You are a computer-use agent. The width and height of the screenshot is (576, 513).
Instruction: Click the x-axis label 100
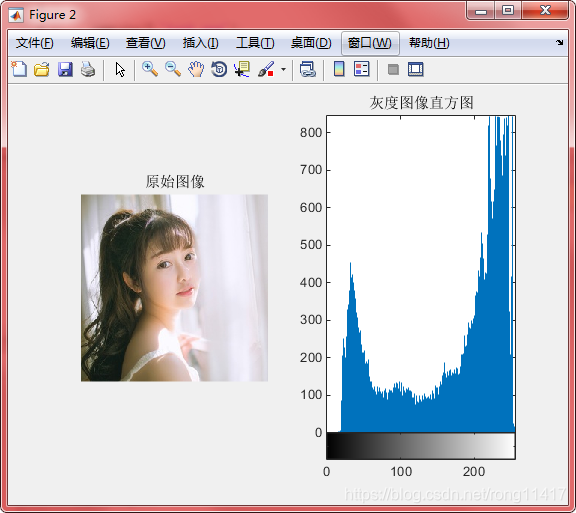[x=401, y=471]
